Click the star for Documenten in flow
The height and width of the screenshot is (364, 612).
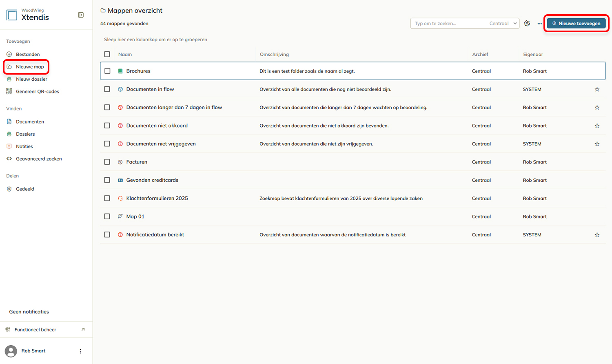click(x=597, y=89)
